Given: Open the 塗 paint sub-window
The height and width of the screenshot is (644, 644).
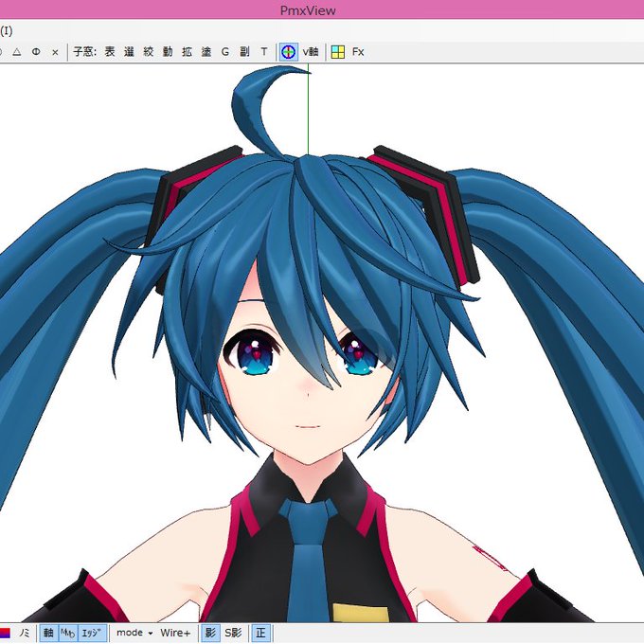Looking at the screenshot, I should click(x=206, y=52).
